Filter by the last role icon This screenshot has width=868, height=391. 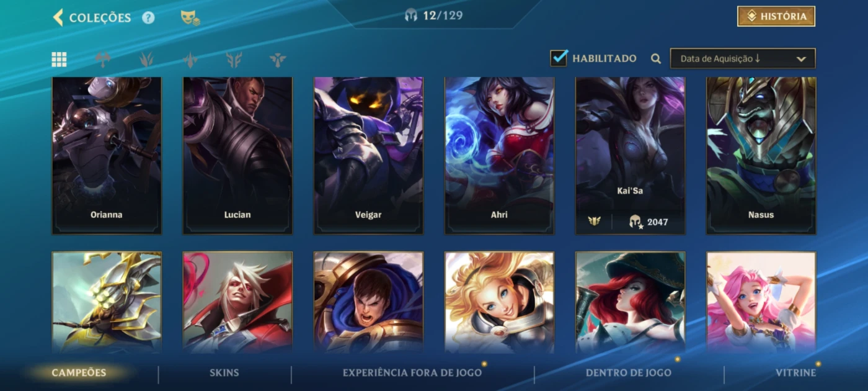(278, 60)
